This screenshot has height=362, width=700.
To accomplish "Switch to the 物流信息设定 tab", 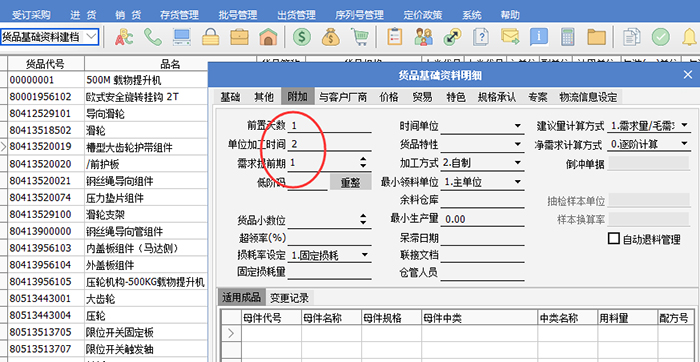I will [588, 97].
